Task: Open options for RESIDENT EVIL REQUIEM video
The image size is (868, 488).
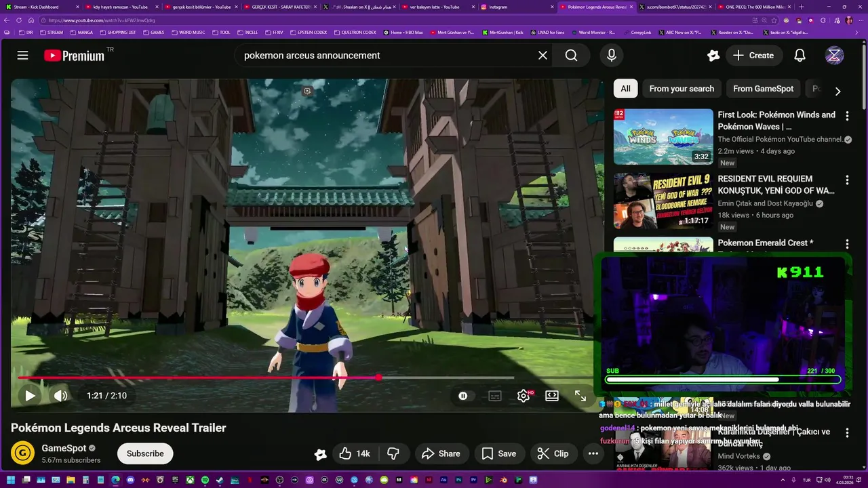Action: (847, 180)
